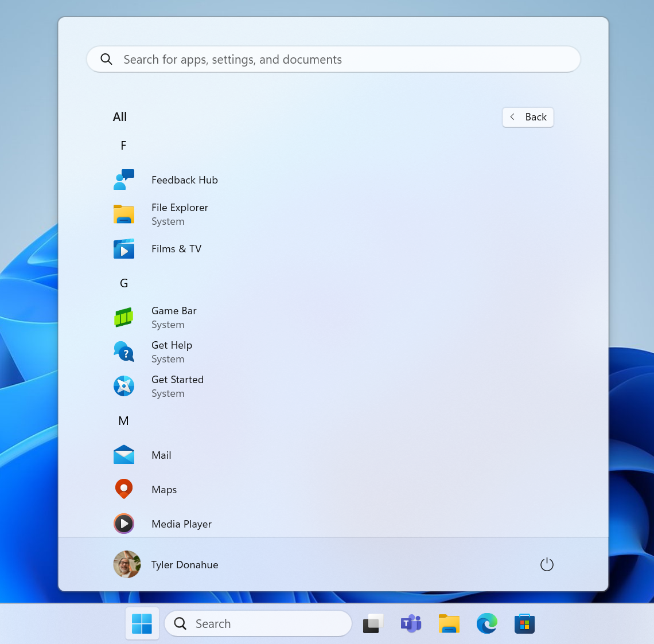Open Microsoft Store from the taskbar

[x=524, y=623]
